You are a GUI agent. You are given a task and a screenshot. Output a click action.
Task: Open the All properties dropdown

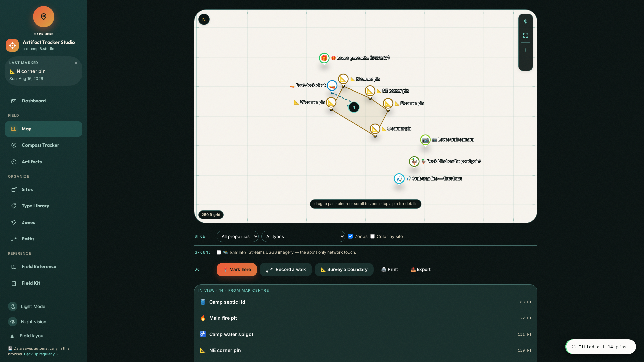pyautogui.click(x=237, y=236)
